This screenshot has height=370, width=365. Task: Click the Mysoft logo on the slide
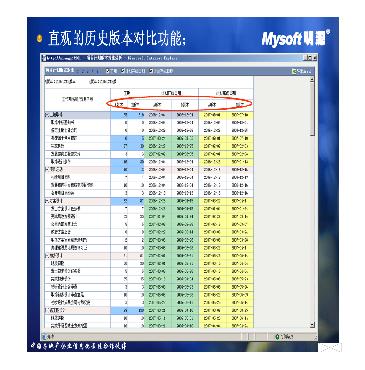pyautogui.click(x=295, y=38)
